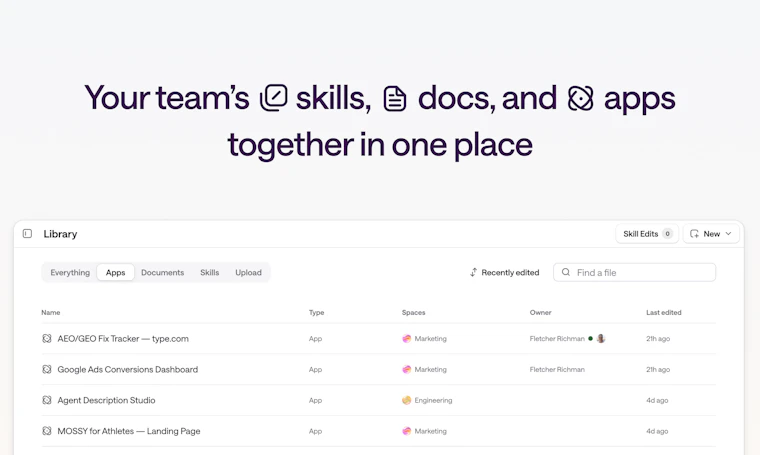Open AEO/GEO Fix Tracker — type.com
This screenshot has width=760, height=455.
[x=123, y=339]
